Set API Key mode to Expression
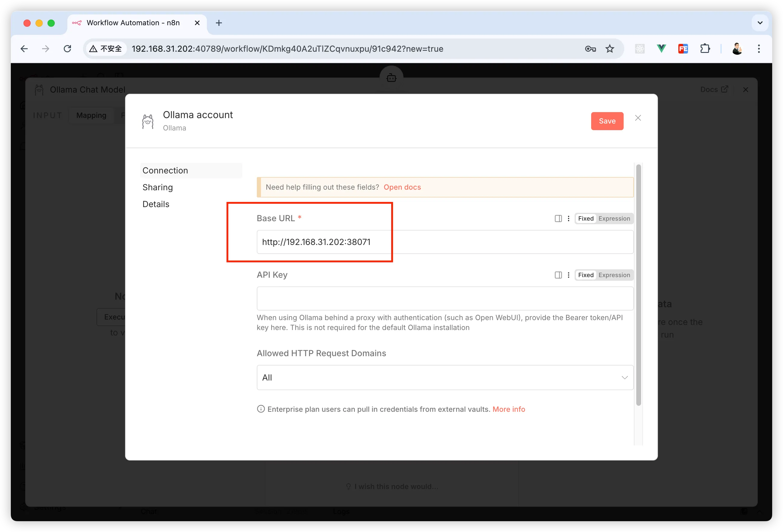Image resolution: width=783 pixels, height=532 pixels. click(x=614, y=275)
